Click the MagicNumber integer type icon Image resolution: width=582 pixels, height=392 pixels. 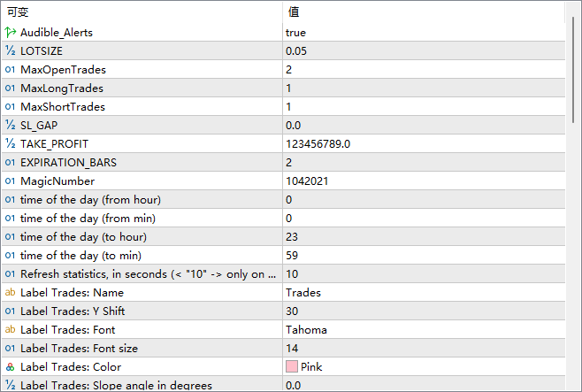[11, 181]
